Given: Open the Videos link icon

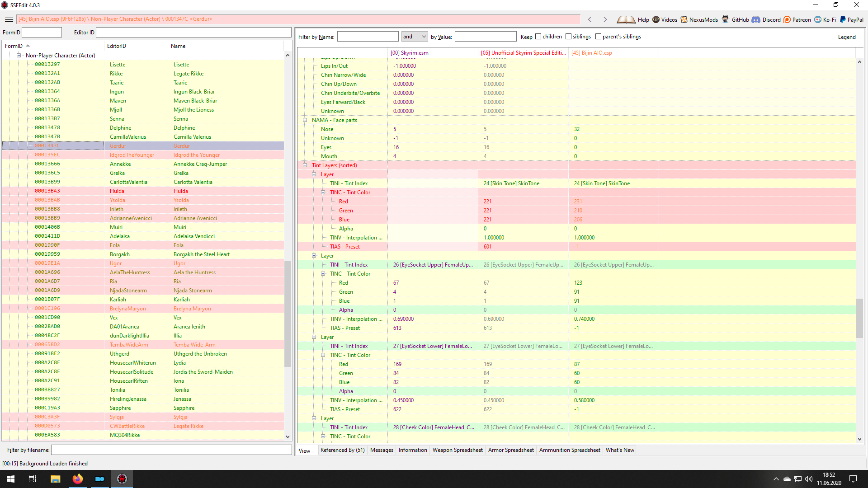Looking at the screenshot, I should coord(656,19).
